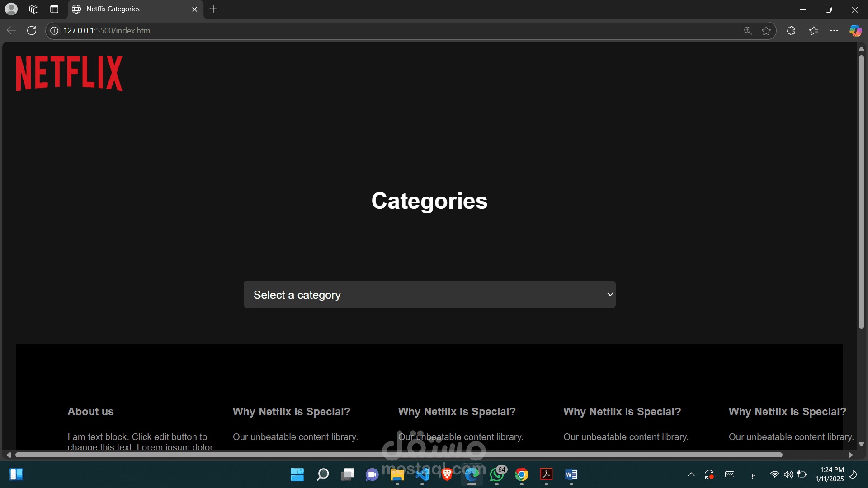This screenshot has width=868, height=488.
Task: Select the Netflix Categories tab
Action: pos(131,9)
